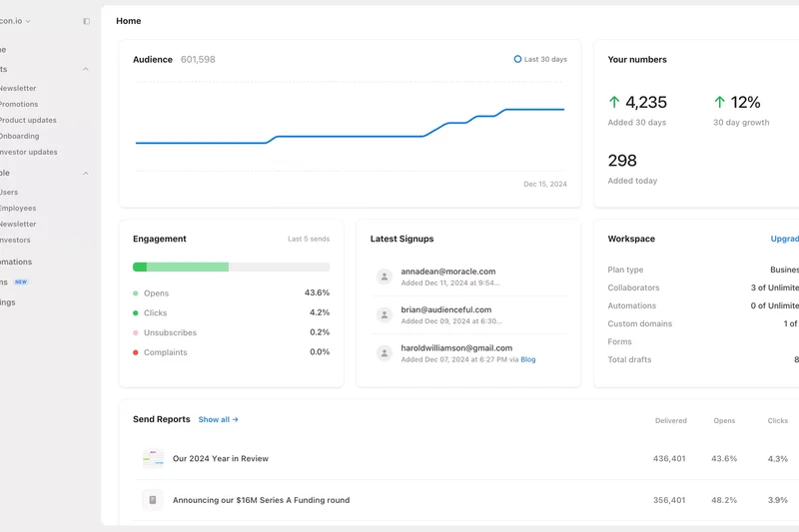Collapse sidebar section containing Users and Employees
Viewport: 799px width, 532px height.
click(x=85, y=173)
